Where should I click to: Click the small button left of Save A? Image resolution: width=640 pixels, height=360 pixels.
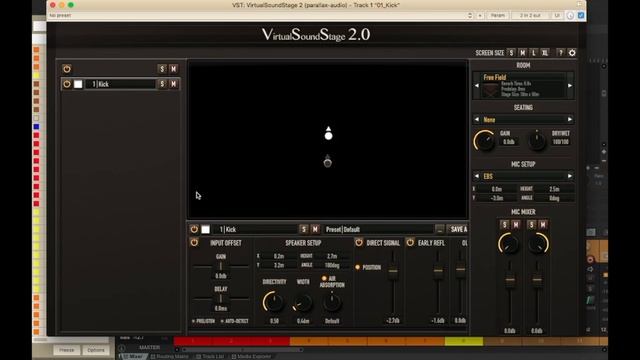click(x=440, y=229)
